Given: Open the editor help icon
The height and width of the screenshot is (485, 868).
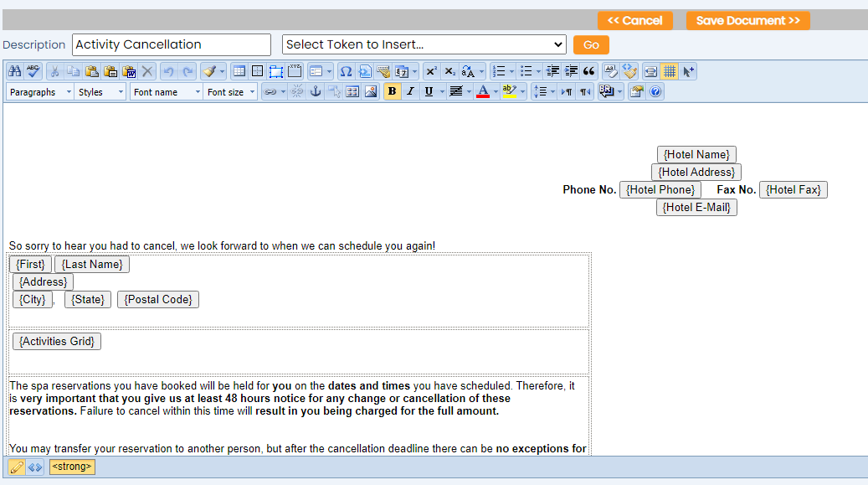Looking at the screenshot, I should coord(655,92).
